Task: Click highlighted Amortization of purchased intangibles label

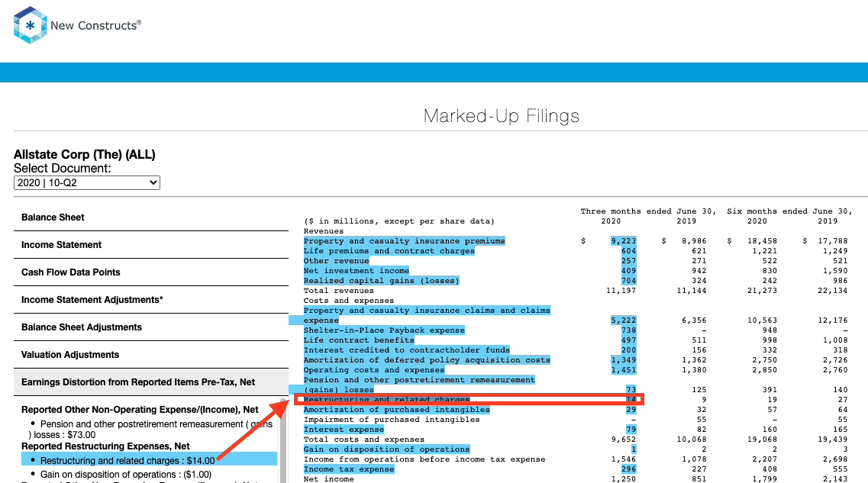Action: [x=396, y=410]
